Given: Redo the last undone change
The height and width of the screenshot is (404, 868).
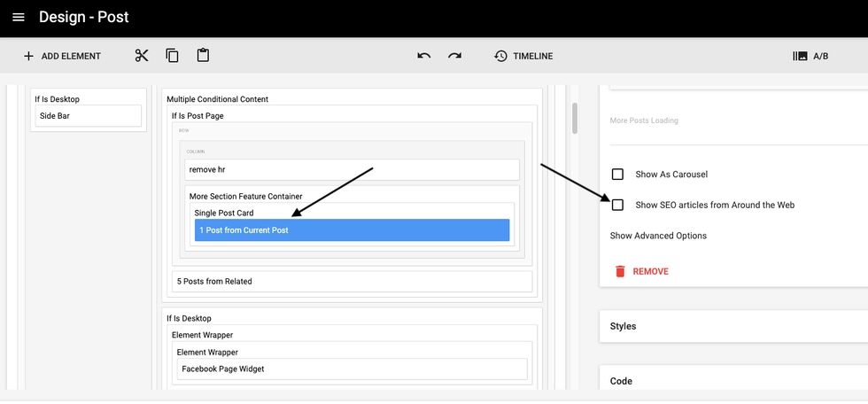Looking at the screenshot, I should pos(454,56).
